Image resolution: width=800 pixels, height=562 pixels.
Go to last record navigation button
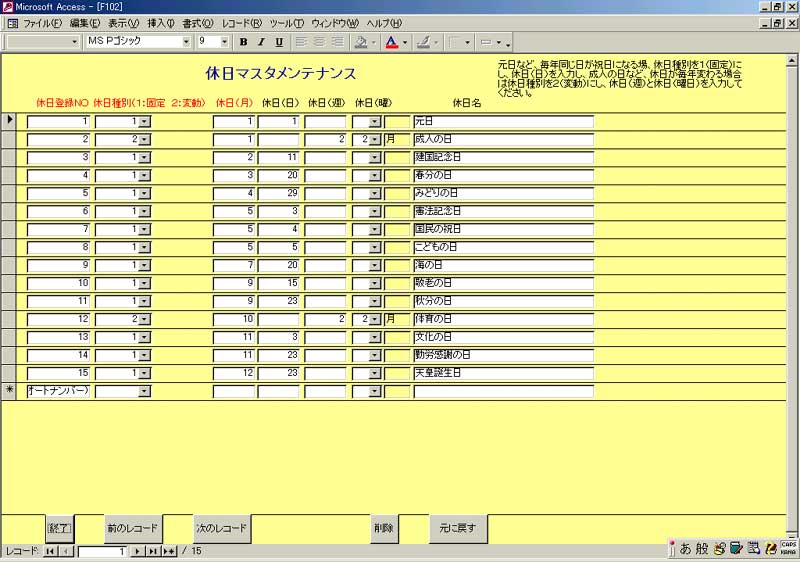coord(153,551)
